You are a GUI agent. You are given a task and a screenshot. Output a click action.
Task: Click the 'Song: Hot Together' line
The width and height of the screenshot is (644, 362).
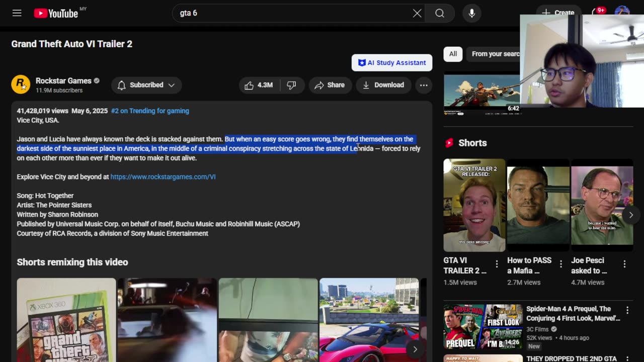click(45, 196)
